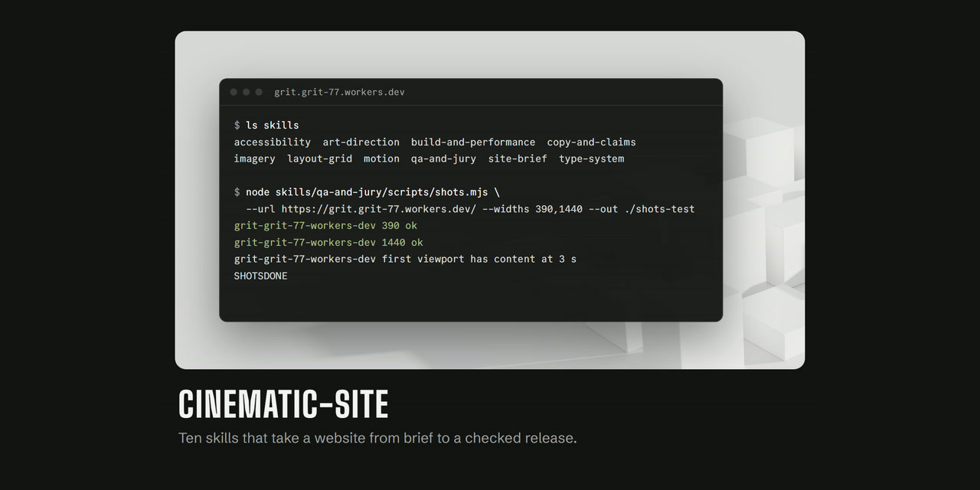Viewport: 980px width, 490px height.
Task: Click the 'site-brief' skill name
Action: click(518, 159)
